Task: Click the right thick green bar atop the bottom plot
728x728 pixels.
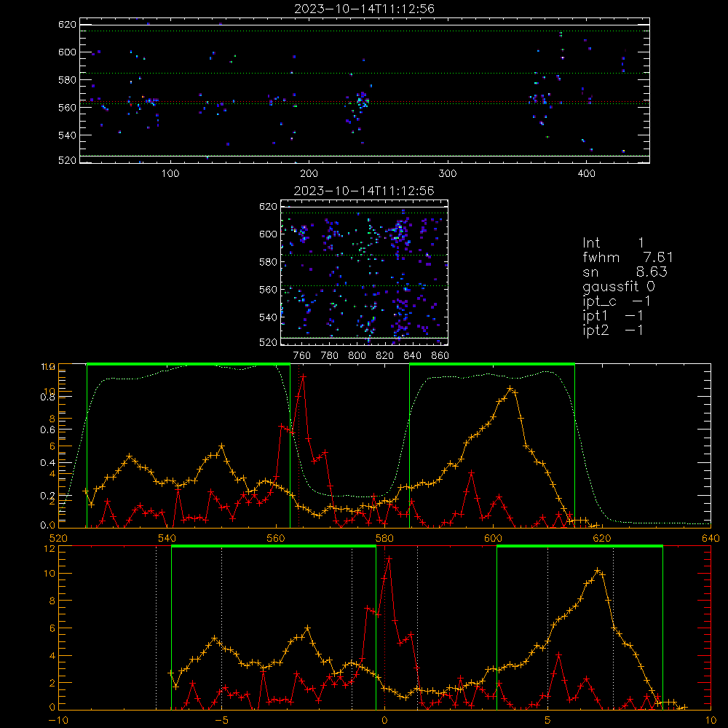Action: [580, 547]
